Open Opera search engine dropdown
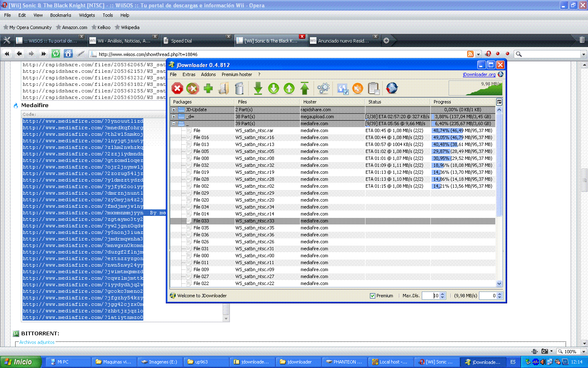The width and height of the screenshot is (588, 368). [x=583, y=54]
